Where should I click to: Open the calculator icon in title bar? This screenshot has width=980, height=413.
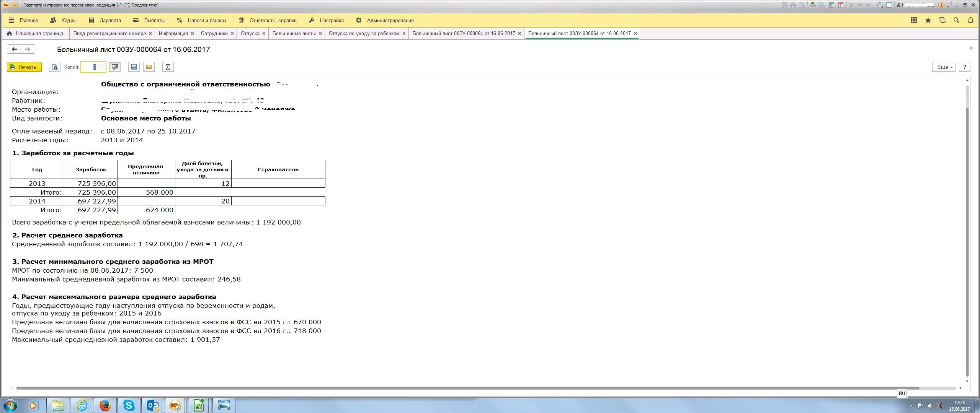[831, 5]
